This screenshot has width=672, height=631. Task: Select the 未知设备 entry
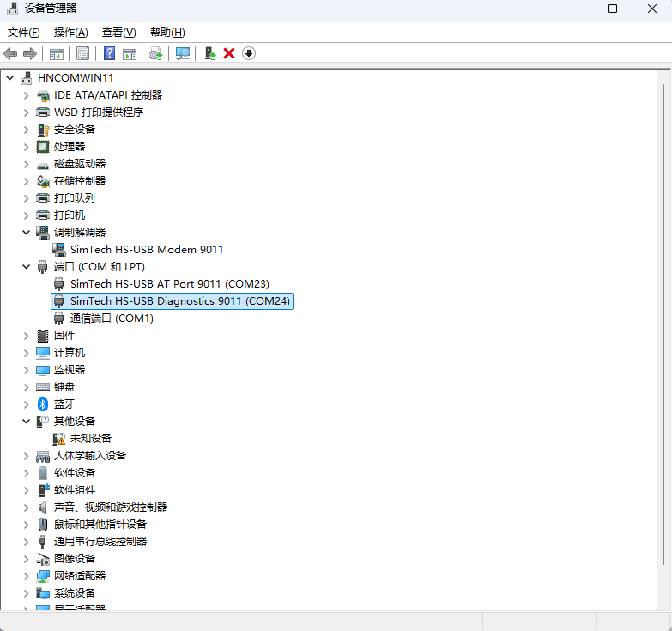[90, 438]
